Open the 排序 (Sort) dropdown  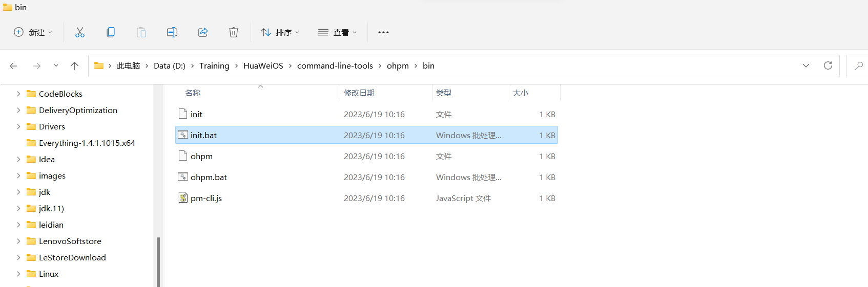pos(280,32)
